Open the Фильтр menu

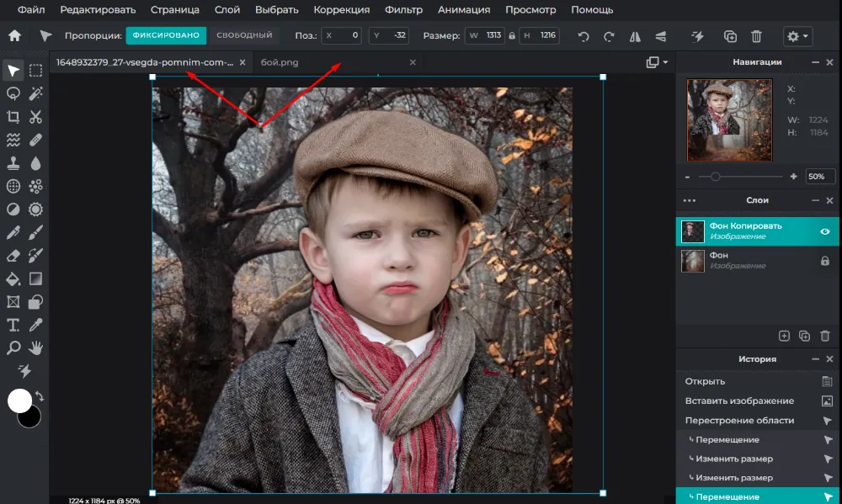403,10
